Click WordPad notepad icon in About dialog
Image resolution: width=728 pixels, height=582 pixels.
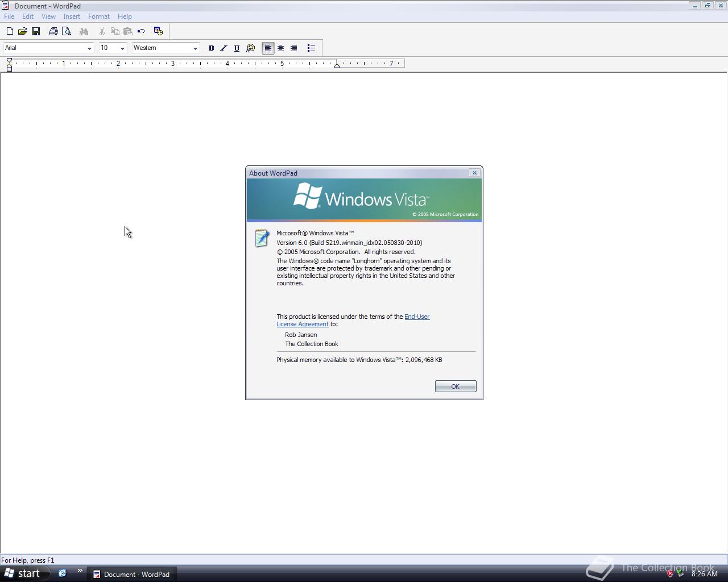(x=262, y=238)
